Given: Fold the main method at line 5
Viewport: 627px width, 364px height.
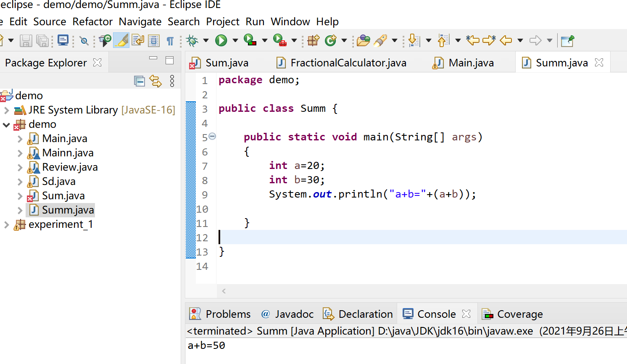Looking at the screenshot, I should click(212, 136).
